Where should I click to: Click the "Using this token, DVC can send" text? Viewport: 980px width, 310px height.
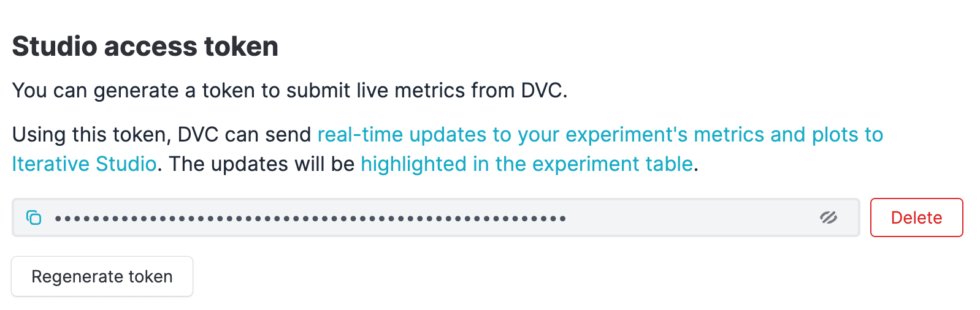pyautogui.click(x=161, y=135)
